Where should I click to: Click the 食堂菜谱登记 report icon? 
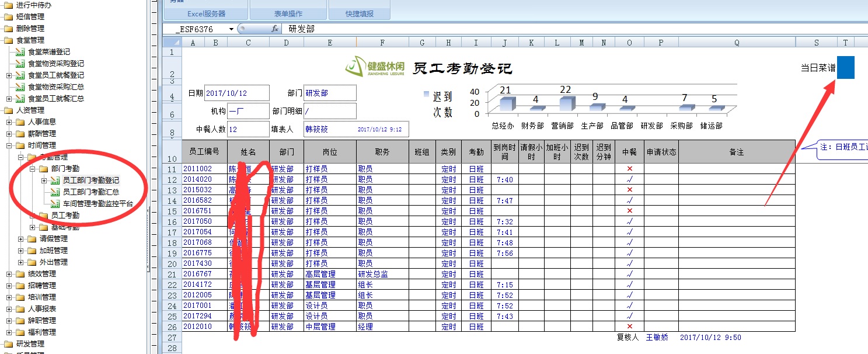click(x=20, y=52)
